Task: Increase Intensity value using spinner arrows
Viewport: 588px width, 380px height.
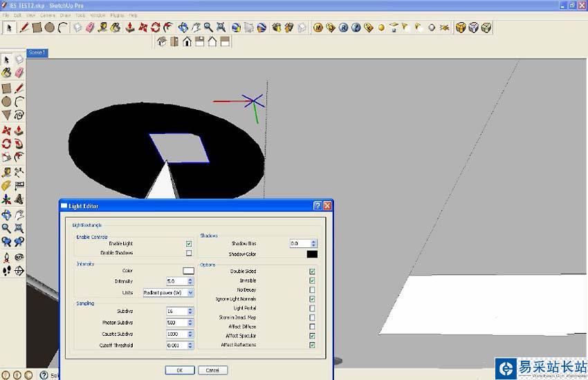Action: 190,279
